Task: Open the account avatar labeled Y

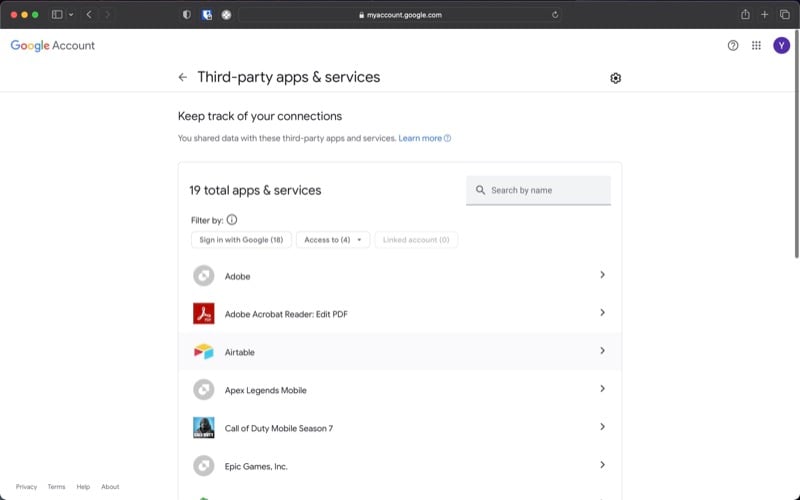Action: coord(781,45)
